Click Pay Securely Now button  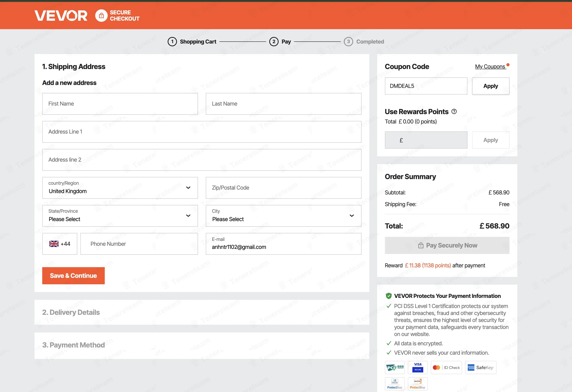click(447, 245)
